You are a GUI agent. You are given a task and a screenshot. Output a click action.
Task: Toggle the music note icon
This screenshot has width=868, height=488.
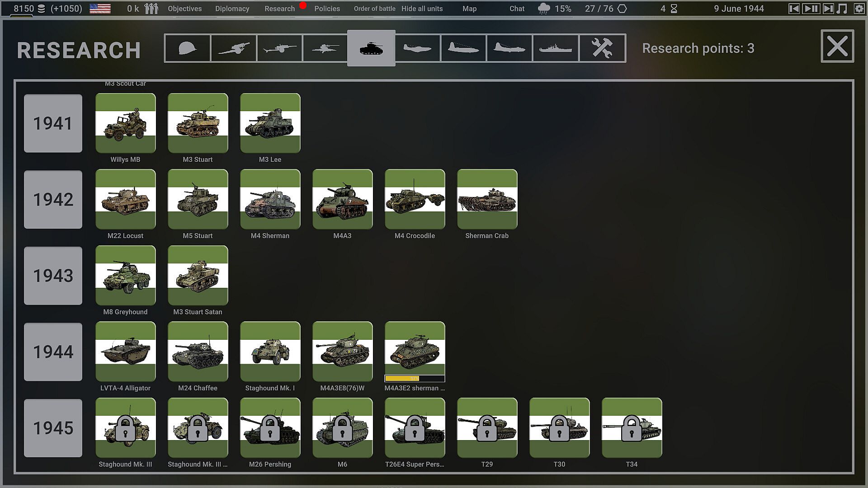(842, 9)
